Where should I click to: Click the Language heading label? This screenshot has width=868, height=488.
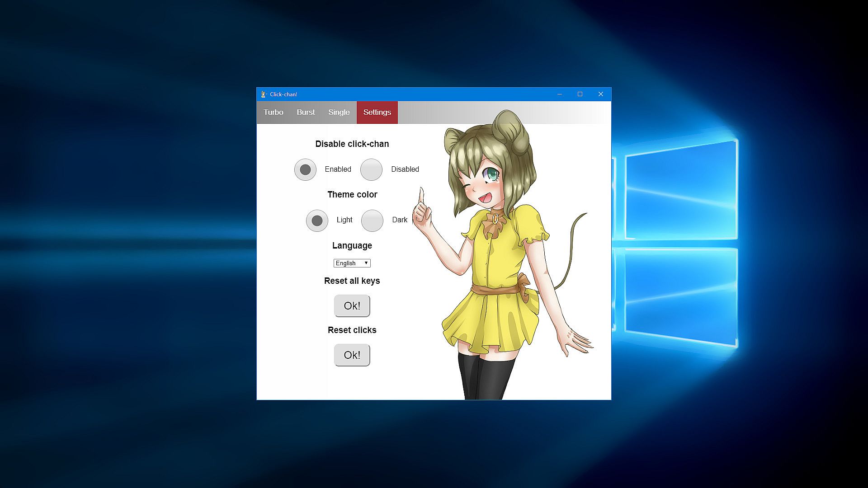click(352, 246)
